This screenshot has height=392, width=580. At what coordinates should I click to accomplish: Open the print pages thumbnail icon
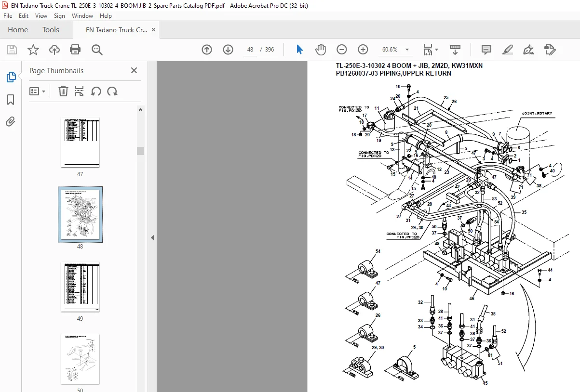tap(80, 91)
